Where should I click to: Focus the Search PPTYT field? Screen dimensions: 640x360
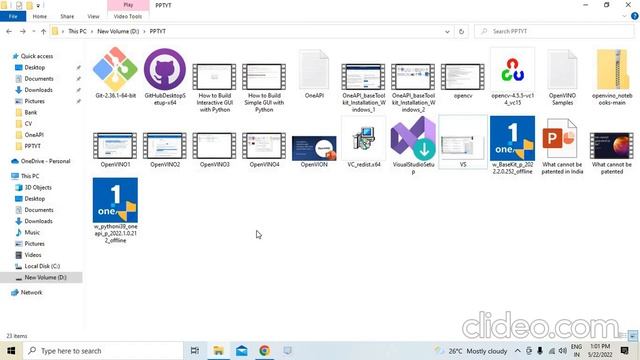pos(554,31)
